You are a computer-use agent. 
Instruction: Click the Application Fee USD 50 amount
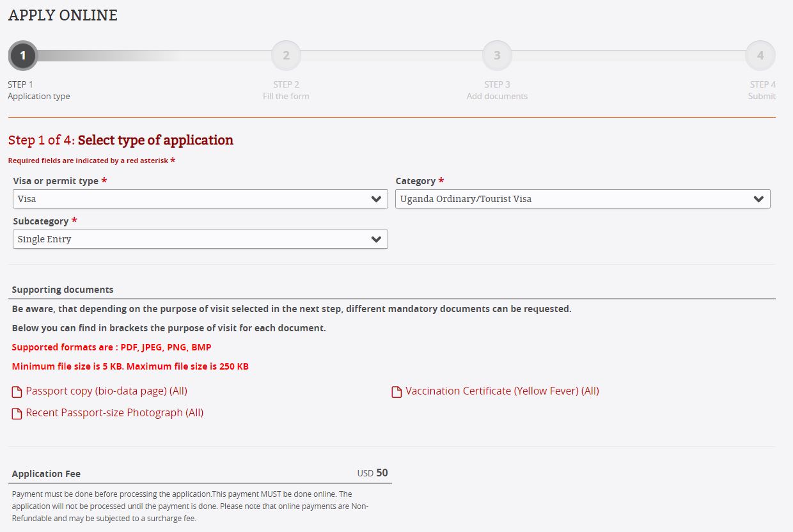click(x=372, y=473)
